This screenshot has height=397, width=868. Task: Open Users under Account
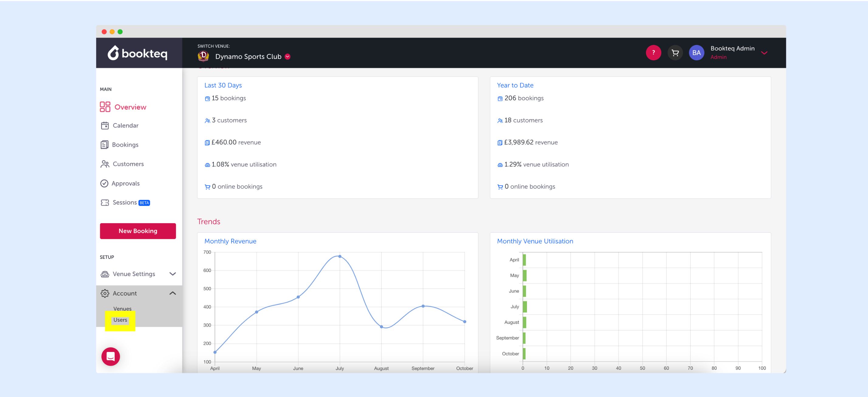(x=120, y=320)
